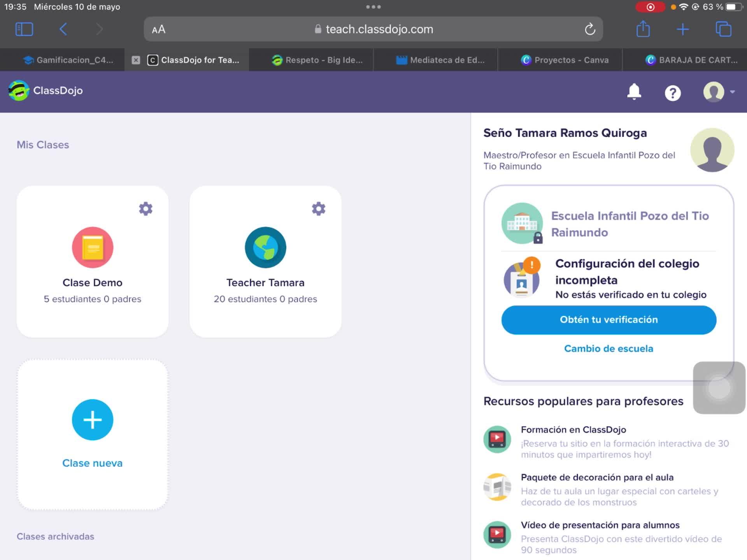Click the blue plus Clase nueva icon
Image resolution: width=747 pixels, height=560 pixels.
tap(93, 420)
